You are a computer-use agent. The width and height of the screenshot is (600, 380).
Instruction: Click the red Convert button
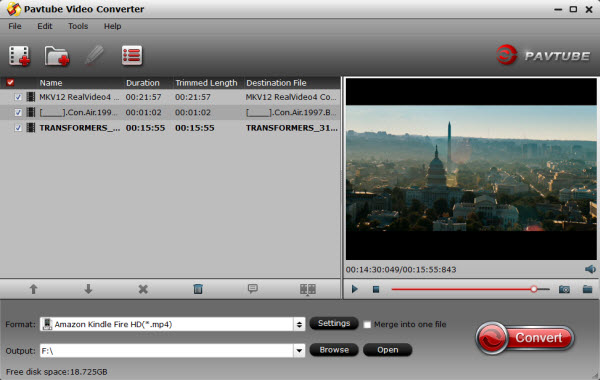coord(525,338)
